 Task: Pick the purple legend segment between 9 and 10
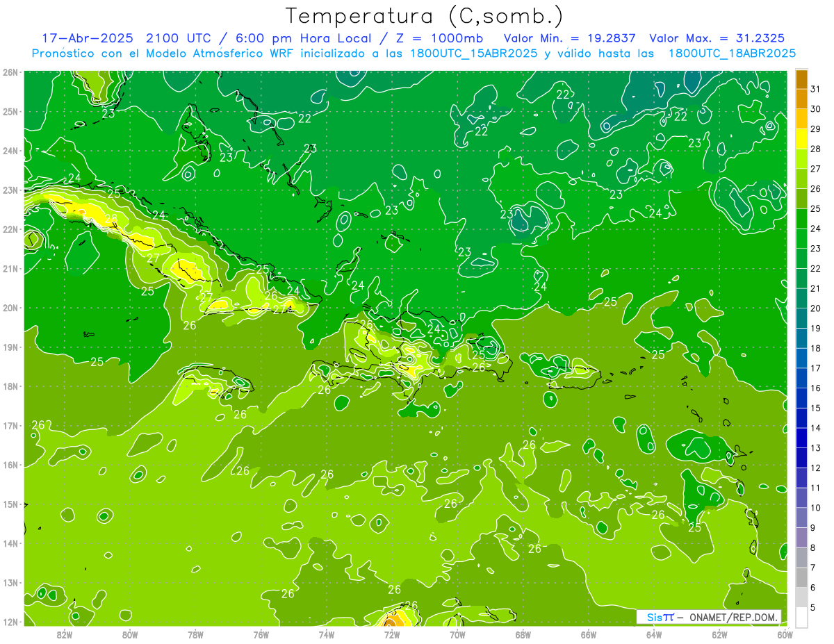(x=801, y=518)
